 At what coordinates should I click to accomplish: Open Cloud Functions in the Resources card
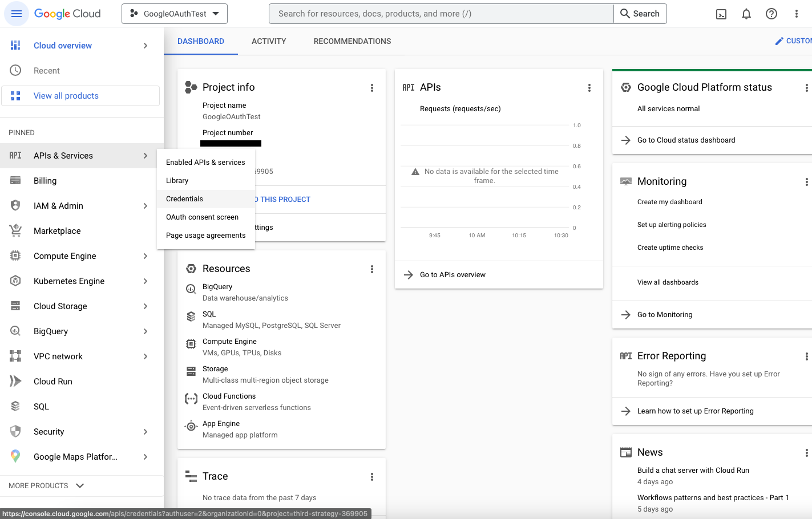click(229, 396)
